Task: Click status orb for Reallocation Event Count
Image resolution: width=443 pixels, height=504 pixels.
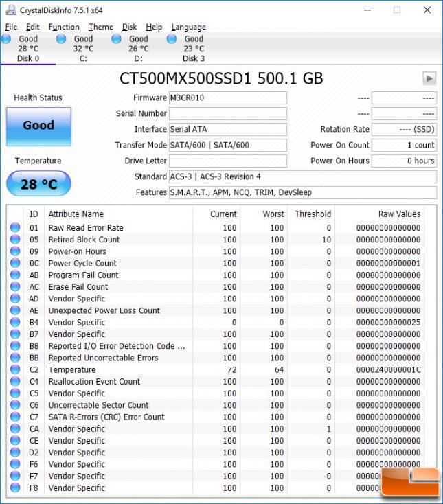Action: (15, 382)
